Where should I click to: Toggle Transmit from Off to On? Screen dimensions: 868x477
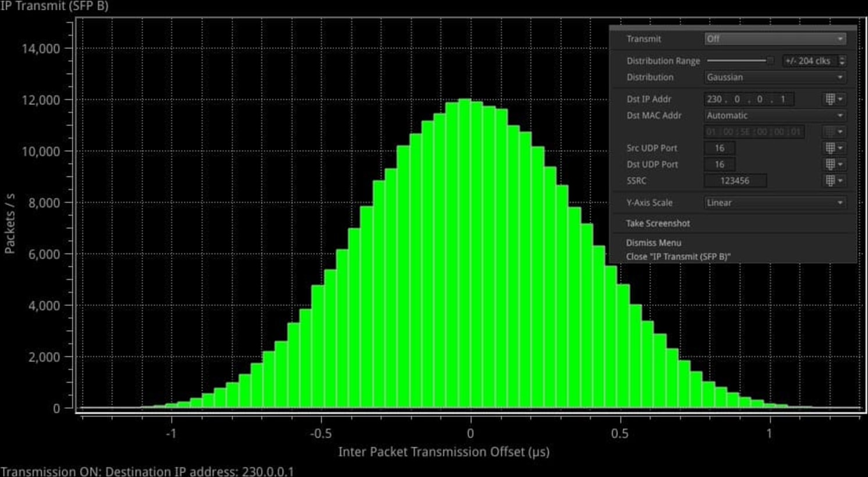point(774,38)
